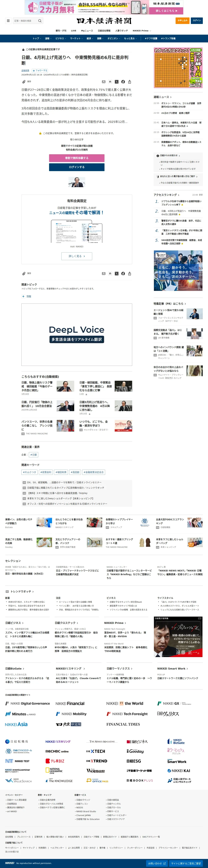Expand the 速報 navigation dropdown
Viewport: 208px width, 868px height.
point(48,38)
